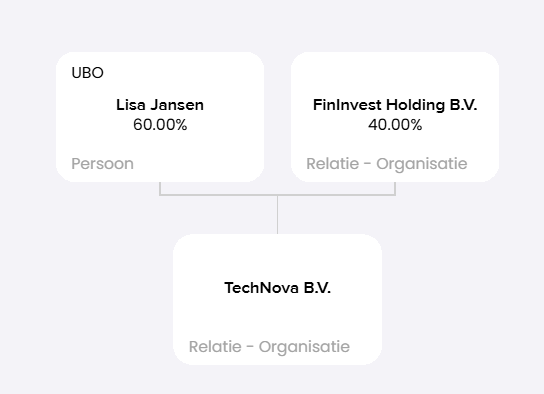Select the TechNova B.V. node
The width and height of the screenshot is (544, 394).
point(278,299)
